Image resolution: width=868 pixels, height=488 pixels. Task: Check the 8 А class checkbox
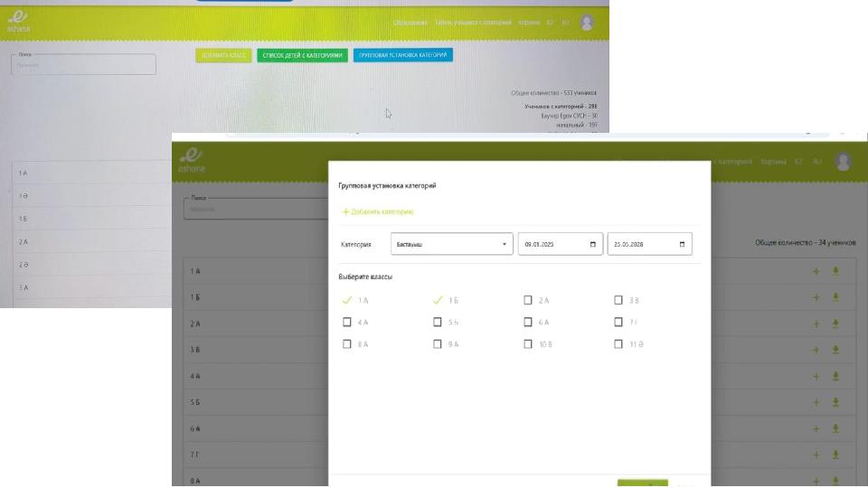[347, 344]
